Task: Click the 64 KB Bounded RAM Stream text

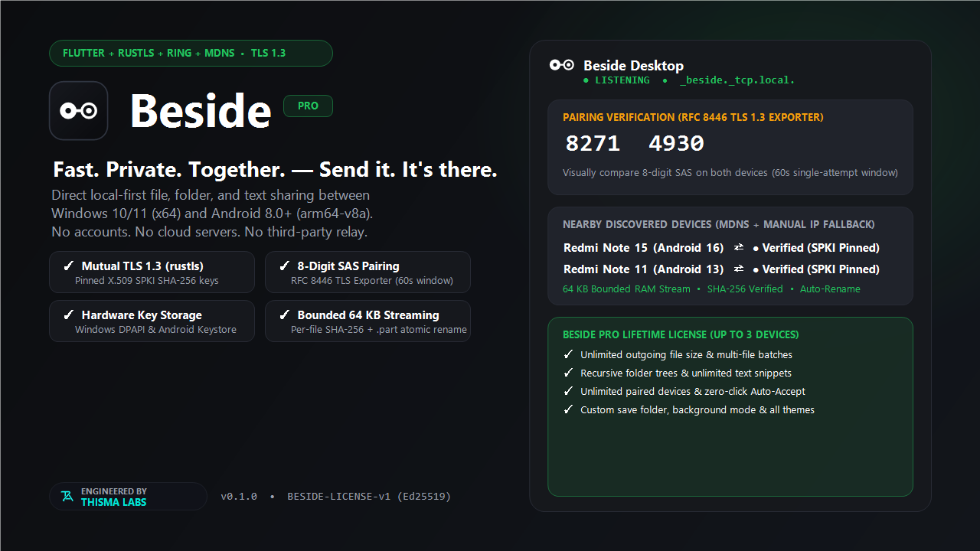Action: click(x=626, y=289)
